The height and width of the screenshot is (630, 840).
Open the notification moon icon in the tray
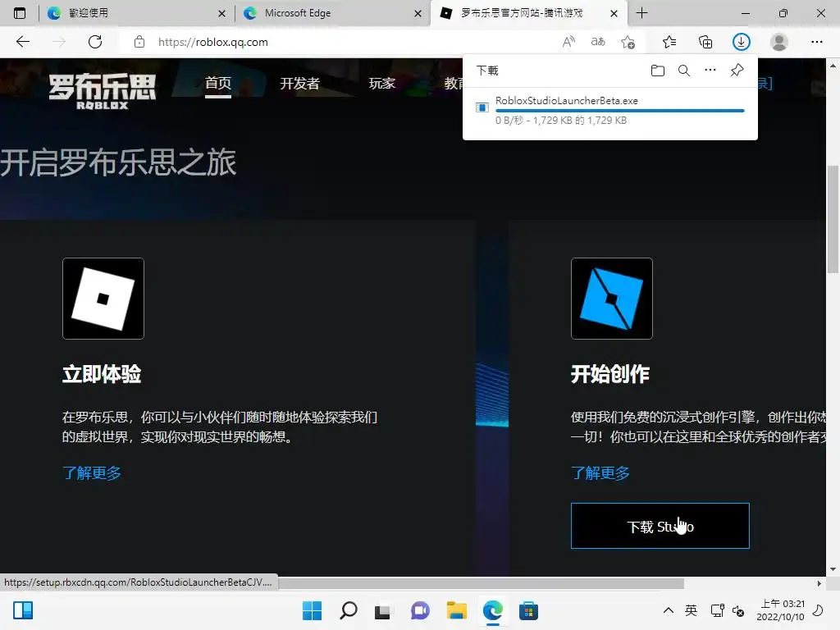coord(818,610)
